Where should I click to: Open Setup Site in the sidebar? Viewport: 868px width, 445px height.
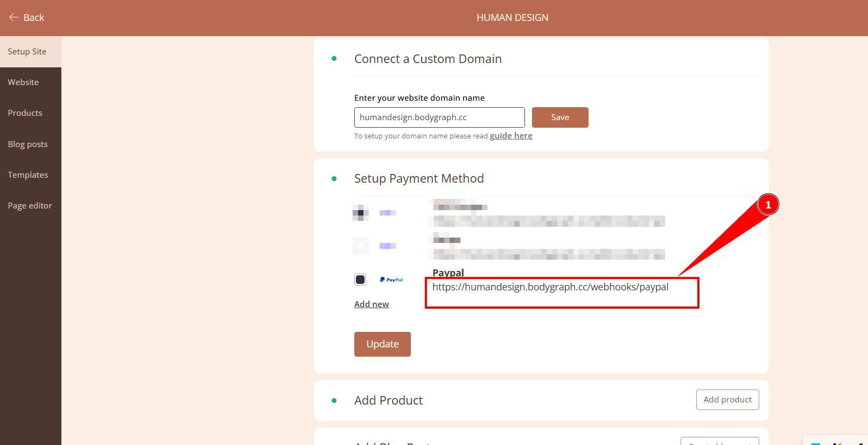pyautogui.click(x=27, y=52)
